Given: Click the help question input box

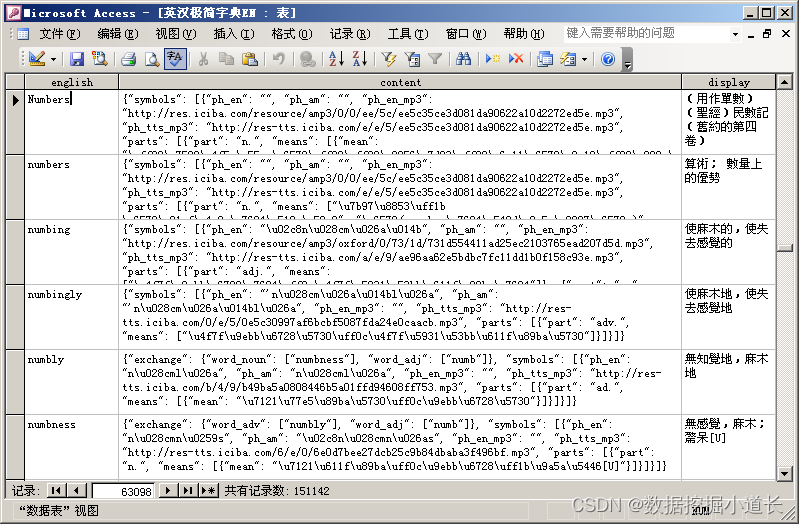Looking at the screenshot, I should coord(646,34).
